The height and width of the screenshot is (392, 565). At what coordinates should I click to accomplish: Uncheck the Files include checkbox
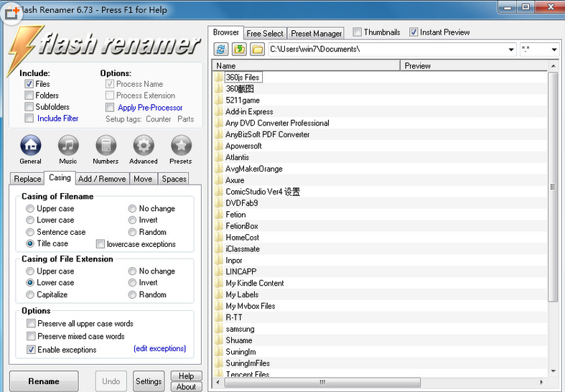click(29, 84)
